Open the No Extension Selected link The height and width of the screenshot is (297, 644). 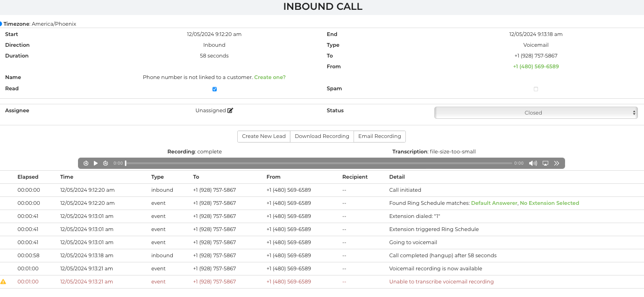(x=549, y=203)
